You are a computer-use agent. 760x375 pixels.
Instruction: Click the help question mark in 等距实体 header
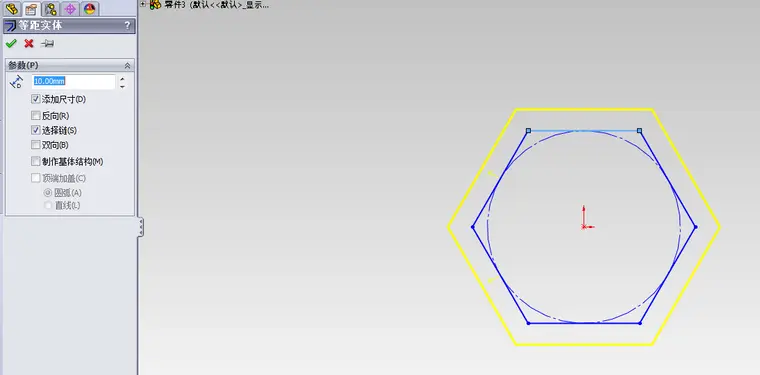[x=127, y=26]
